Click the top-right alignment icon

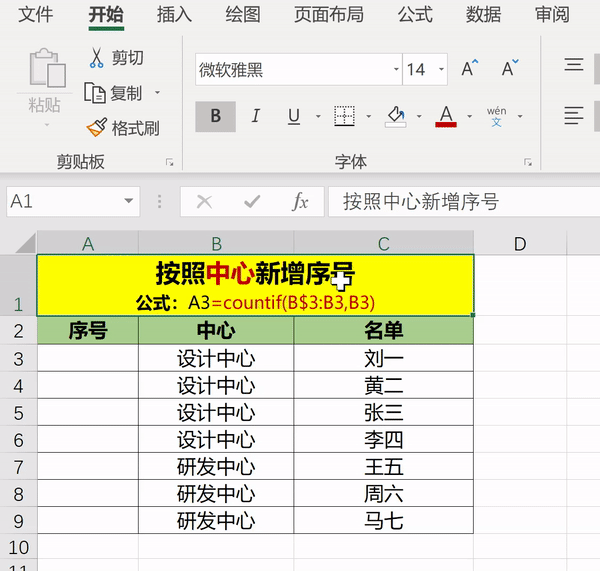pos(574,65)
